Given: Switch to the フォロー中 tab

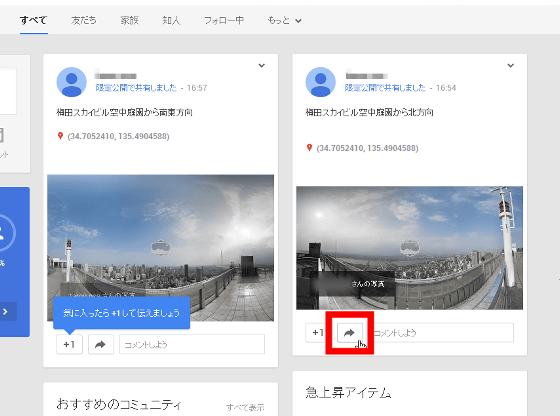Looking at the screenshot, I should pyautogui.click(x=224, y=20).
